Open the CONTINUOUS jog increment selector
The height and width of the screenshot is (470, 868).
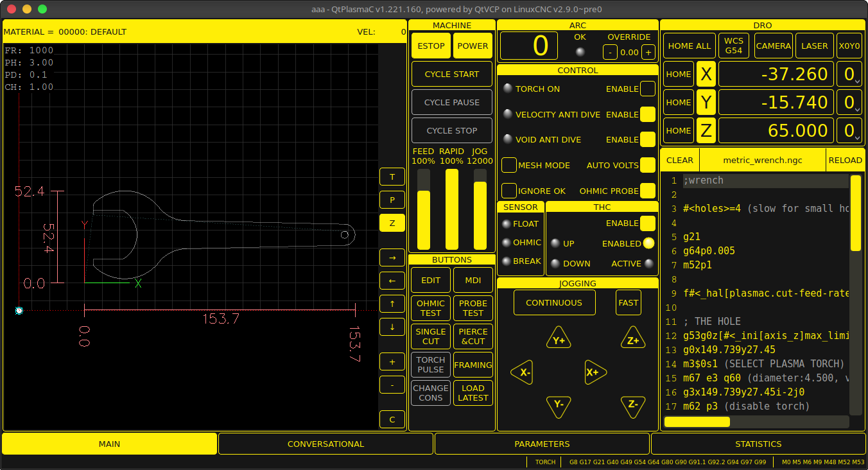tap(554, 303)
